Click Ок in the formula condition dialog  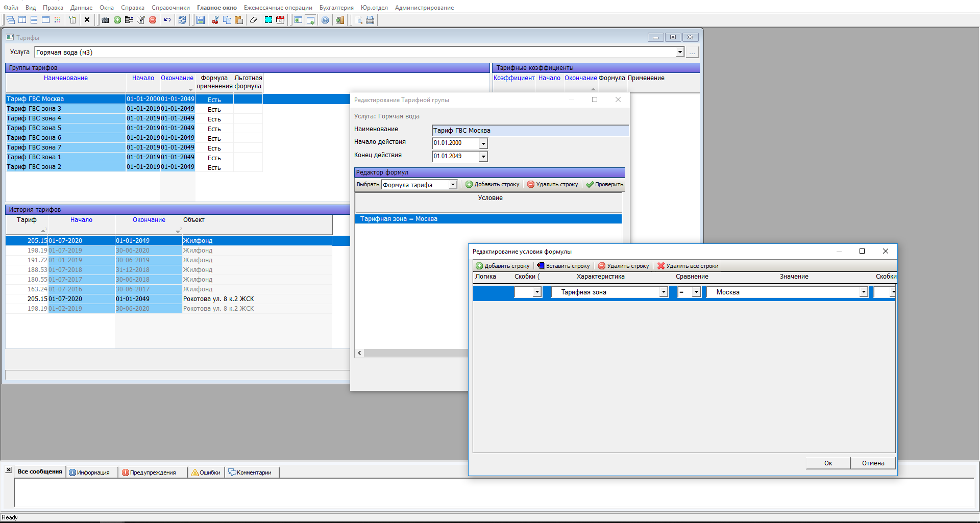point(828,463)
